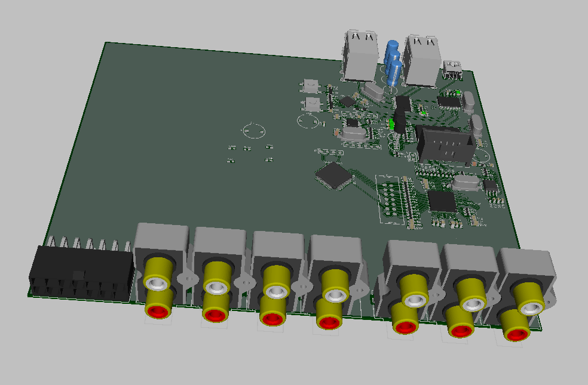Select the small mini-USB connector at board corner
The width and height of the screenshot is (588, 385).
coord(453,70)
